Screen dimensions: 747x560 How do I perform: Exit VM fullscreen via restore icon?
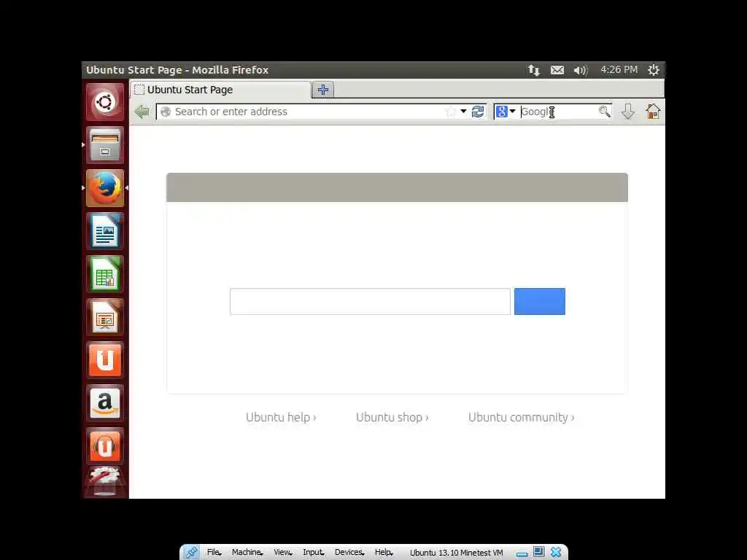click(538, 552)
